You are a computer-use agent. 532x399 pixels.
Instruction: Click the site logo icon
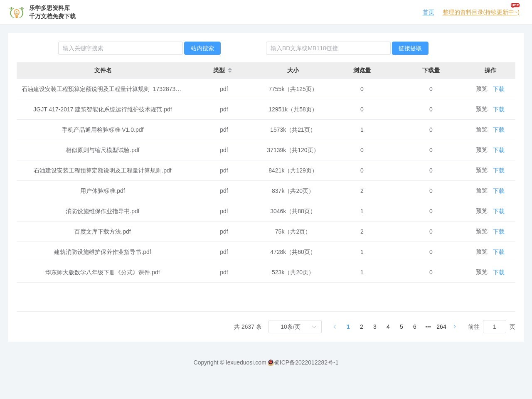click(x=17, y=12)
